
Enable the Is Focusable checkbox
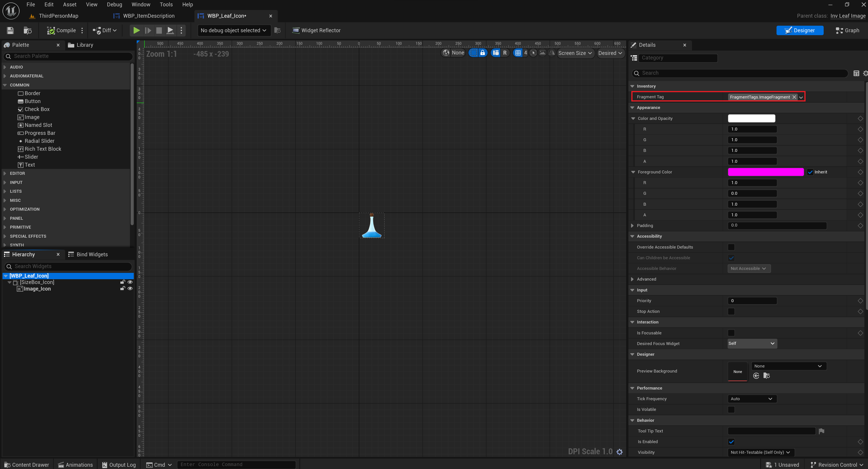pos(731,333)
